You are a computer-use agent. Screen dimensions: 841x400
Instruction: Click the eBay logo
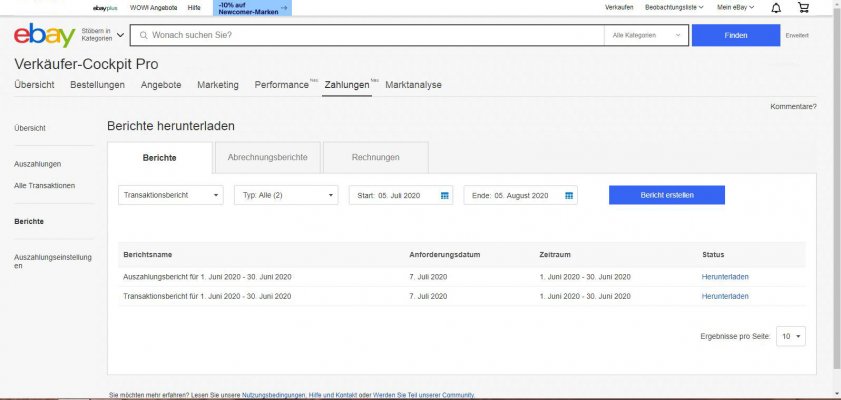pos(44,36)
